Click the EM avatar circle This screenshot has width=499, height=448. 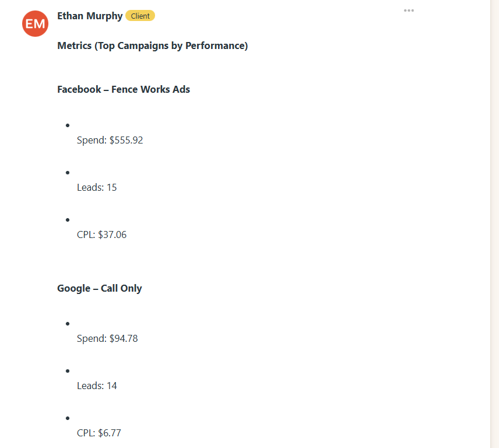click(x=35, y=24)
